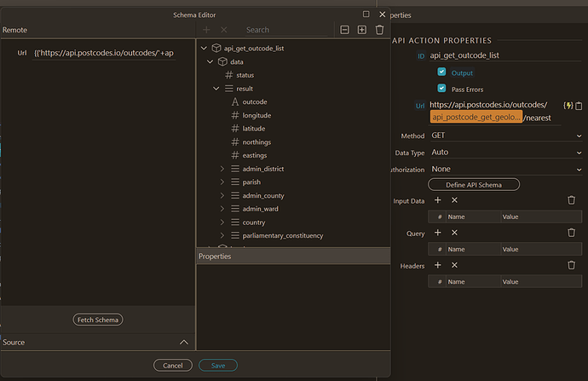This screenshot has height=381, width=588.
Task: Toggle the Pass Errors checkbox
Action: coord(441,88)
